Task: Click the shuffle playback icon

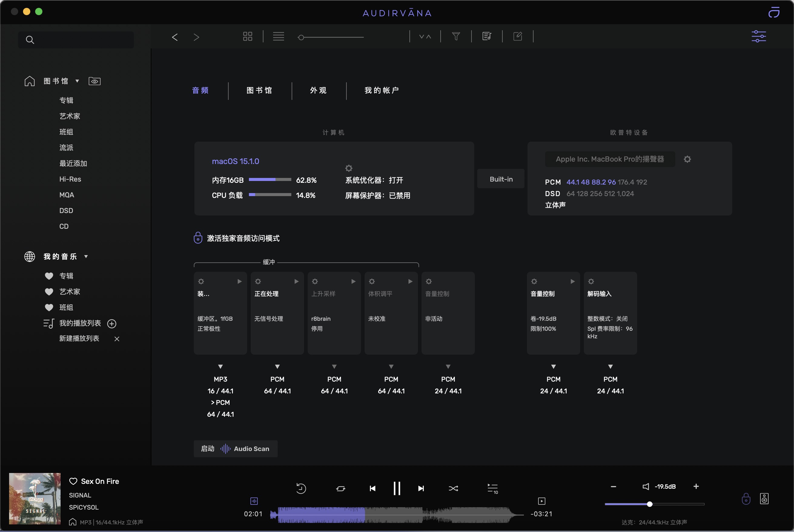Action: (x=453, y=488)
